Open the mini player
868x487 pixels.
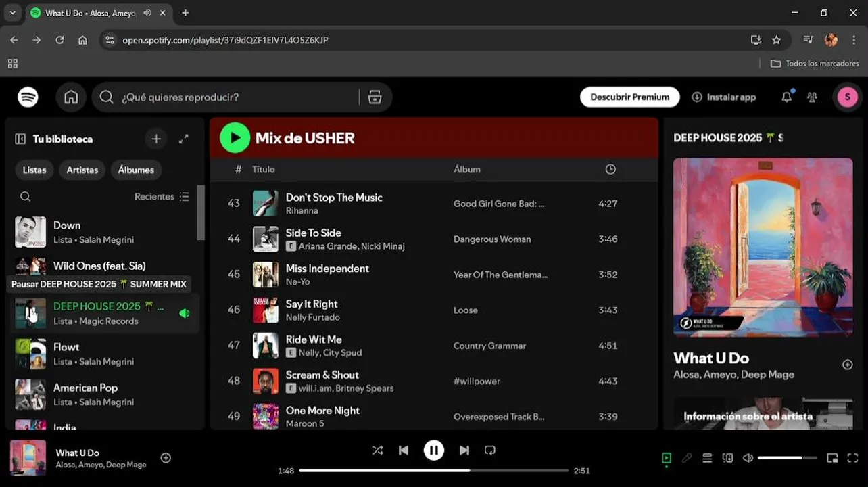click(832, 458)
